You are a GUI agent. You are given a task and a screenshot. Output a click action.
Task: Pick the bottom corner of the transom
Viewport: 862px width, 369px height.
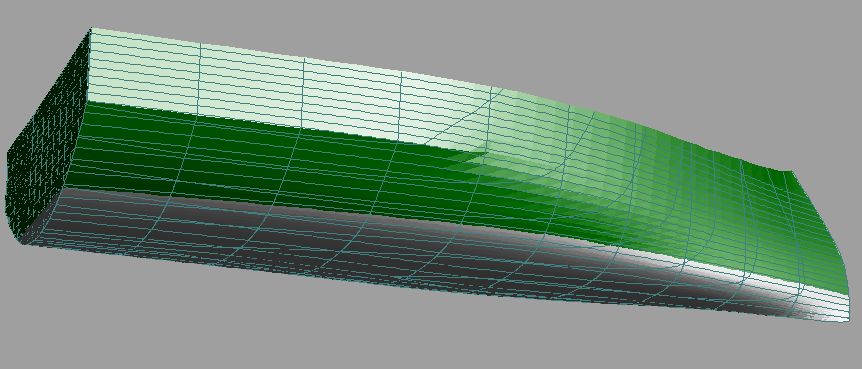[21, 241]
